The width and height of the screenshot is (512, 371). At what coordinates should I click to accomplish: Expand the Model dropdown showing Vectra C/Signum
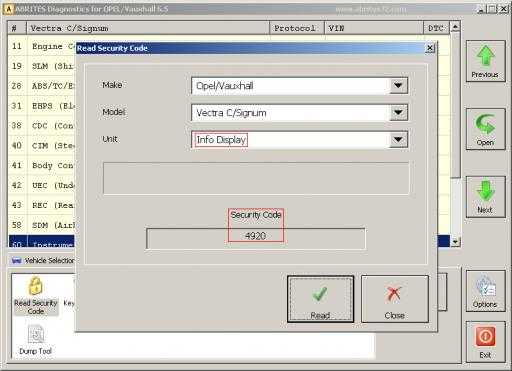coord(398,113)
